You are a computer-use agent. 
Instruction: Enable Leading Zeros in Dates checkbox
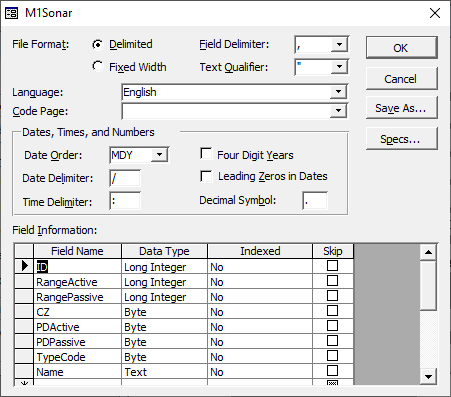[x=206, y=176]
